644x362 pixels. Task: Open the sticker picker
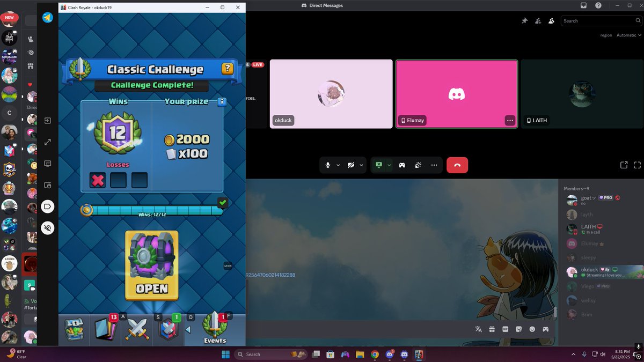click(518, 329)
